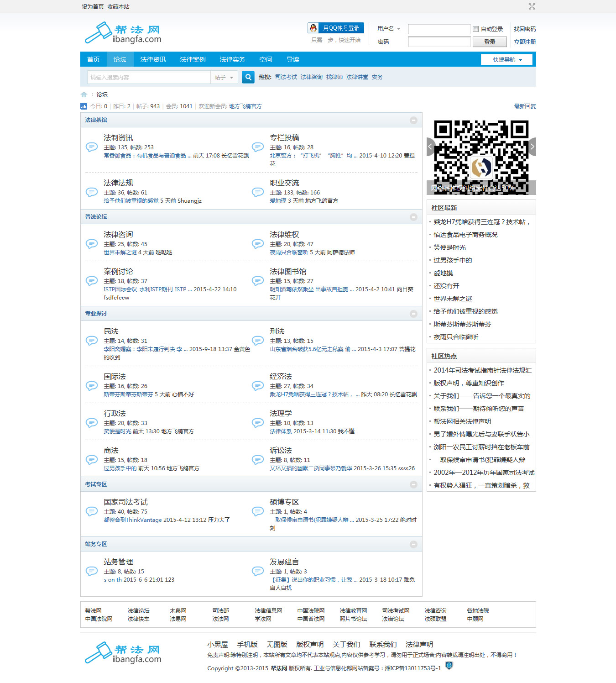Focus the username input field
Viewport: 616px width, 683px height.
(439, 29)
